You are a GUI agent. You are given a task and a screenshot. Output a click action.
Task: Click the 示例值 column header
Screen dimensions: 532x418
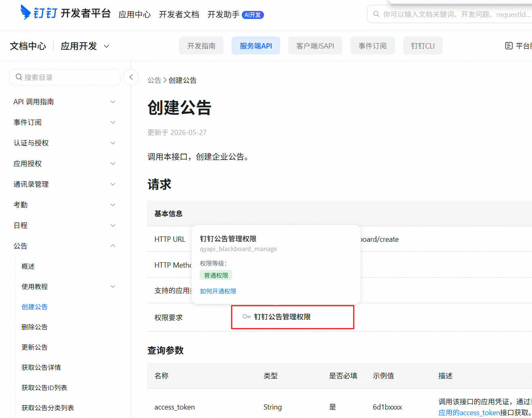383,376
